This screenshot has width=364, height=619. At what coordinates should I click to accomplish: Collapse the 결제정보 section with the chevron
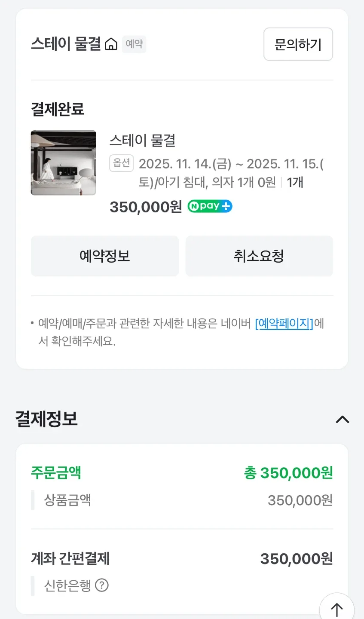point(342,419)
